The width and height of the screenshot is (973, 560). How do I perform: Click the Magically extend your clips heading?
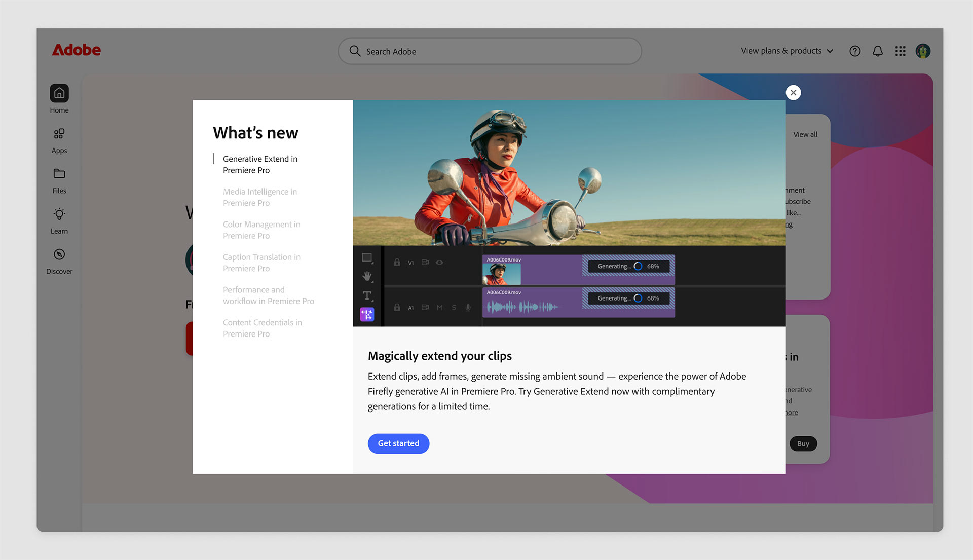point(439,356)
